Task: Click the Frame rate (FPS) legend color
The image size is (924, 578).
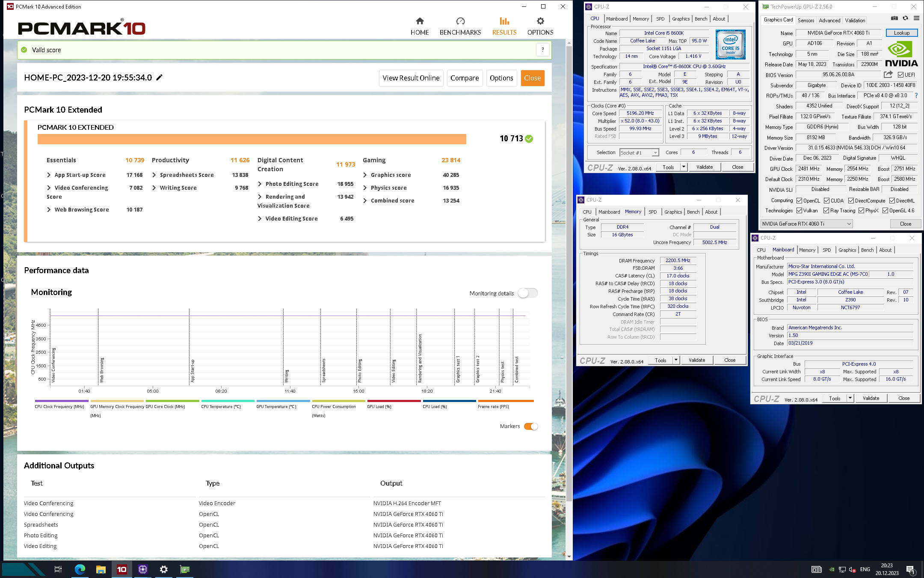Action: pos(506,401)
